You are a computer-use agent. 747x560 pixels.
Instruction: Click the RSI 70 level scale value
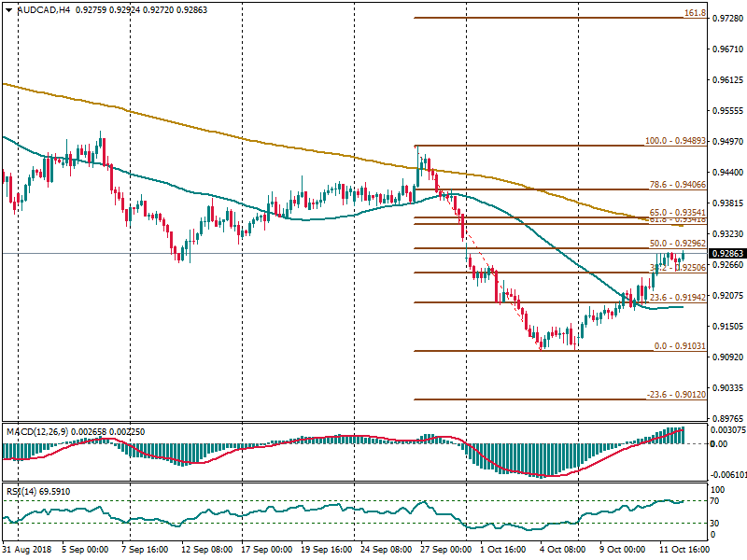pos(717,502)
